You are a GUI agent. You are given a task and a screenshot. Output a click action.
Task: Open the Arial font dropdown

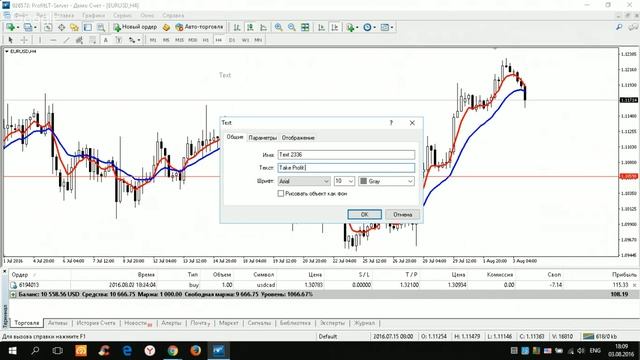point(304,181)
